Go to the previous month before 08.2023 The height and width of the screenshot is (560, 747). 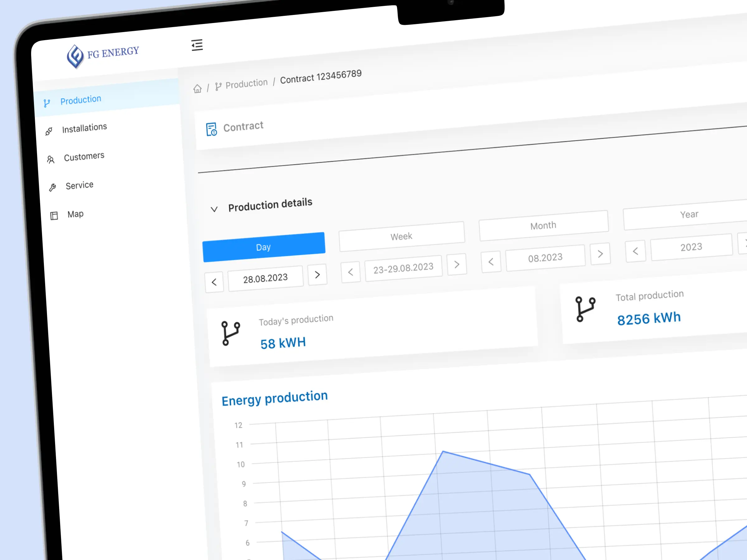[491, 262]
